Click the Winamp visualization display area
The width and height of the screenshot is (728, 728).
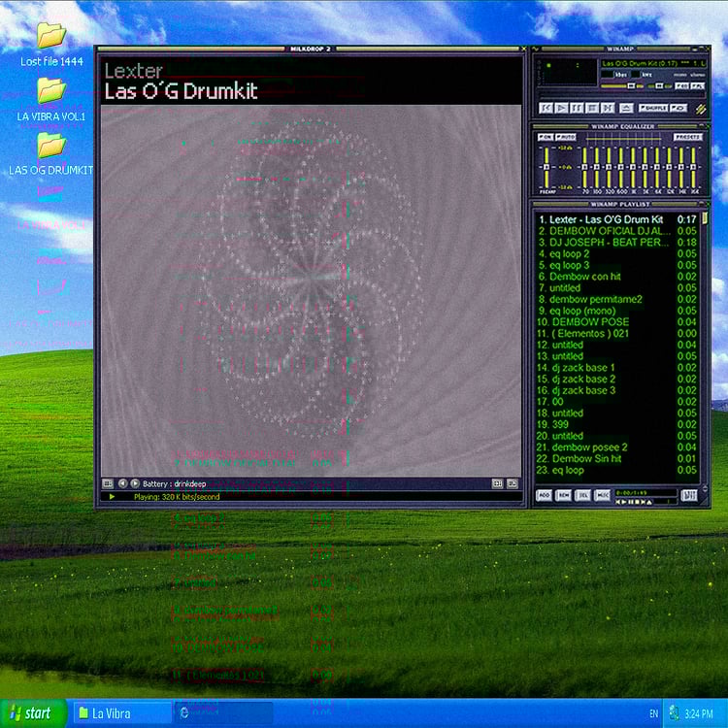[569, 73]
